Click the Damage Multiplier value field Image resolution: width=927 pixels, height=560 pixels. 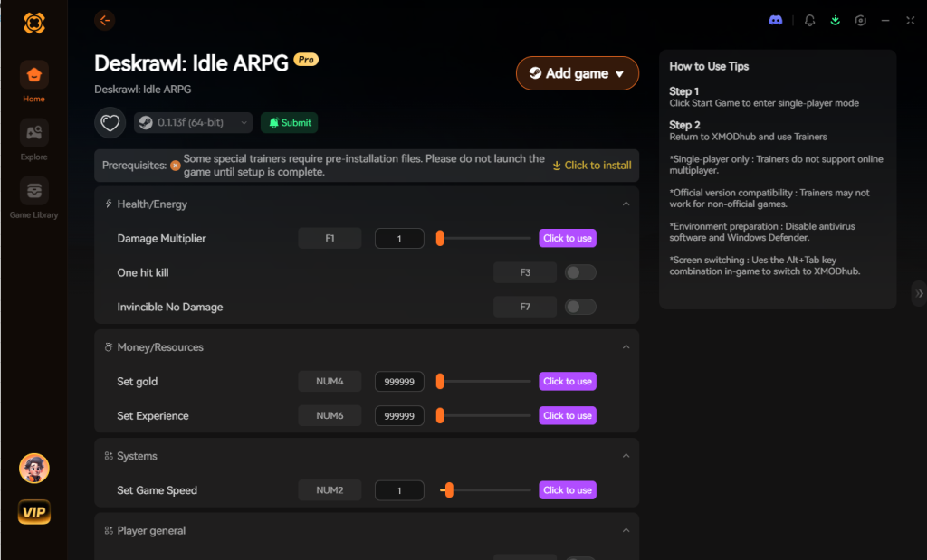point(399,238)
